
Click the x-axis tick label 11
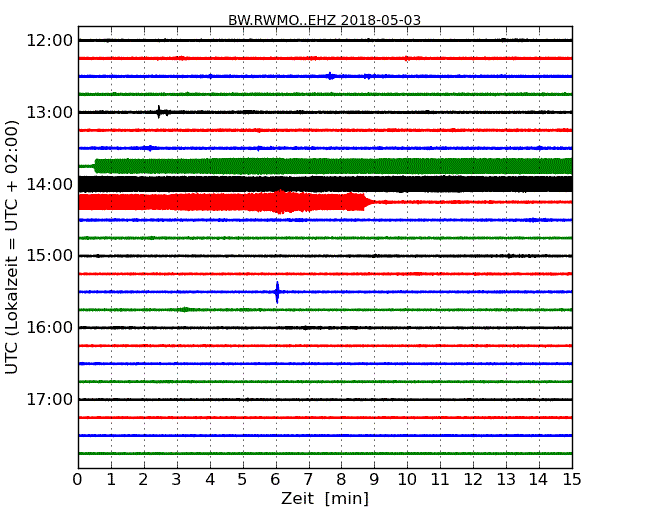[440, 480]
